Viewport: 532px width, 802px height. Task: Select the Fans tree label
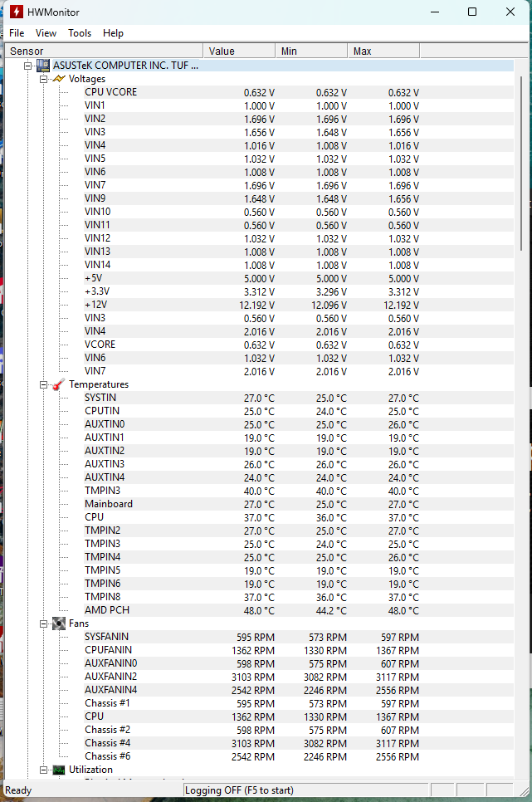click(x=79, y=624)
